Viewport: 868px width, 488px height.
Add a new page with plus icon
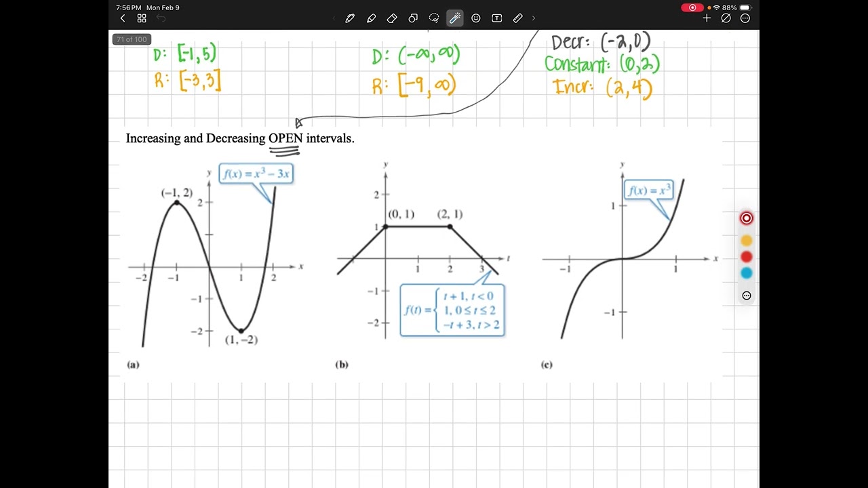(x=707, y=18)
